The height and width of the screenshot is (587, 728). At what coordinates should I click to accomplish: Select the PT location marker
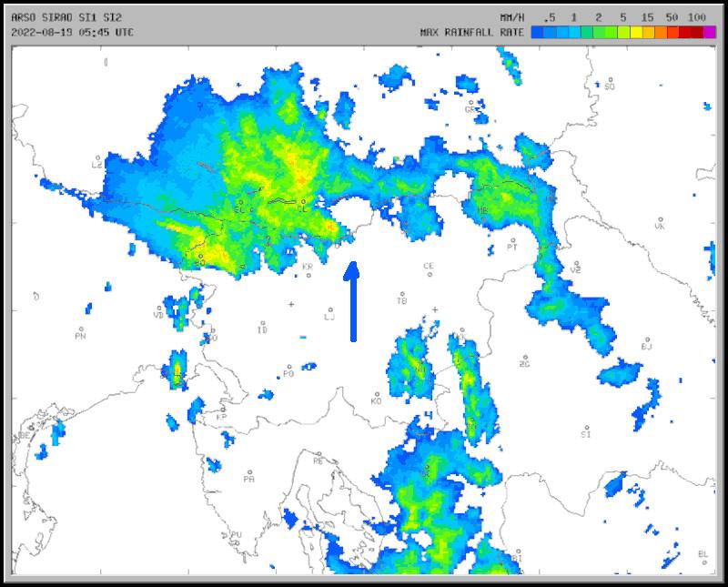pyautogui.click(x=511, y=238)
